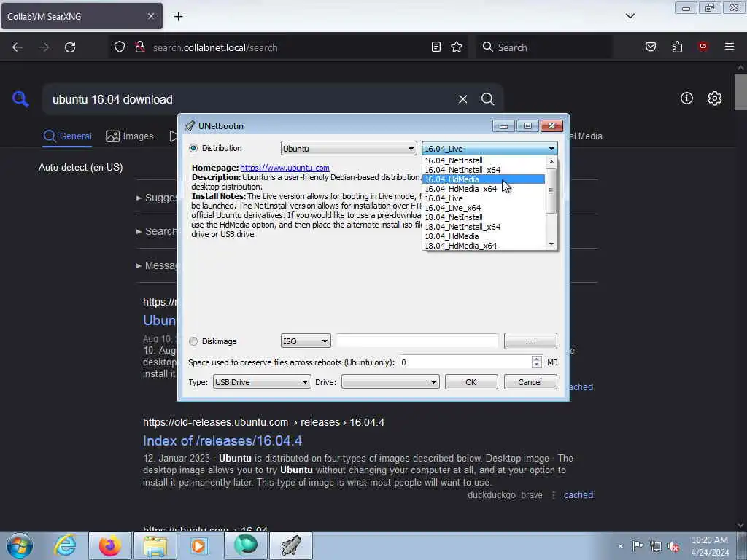Submit search with magnifier button
Screen dimensions: 747x560
pos(487,99)
